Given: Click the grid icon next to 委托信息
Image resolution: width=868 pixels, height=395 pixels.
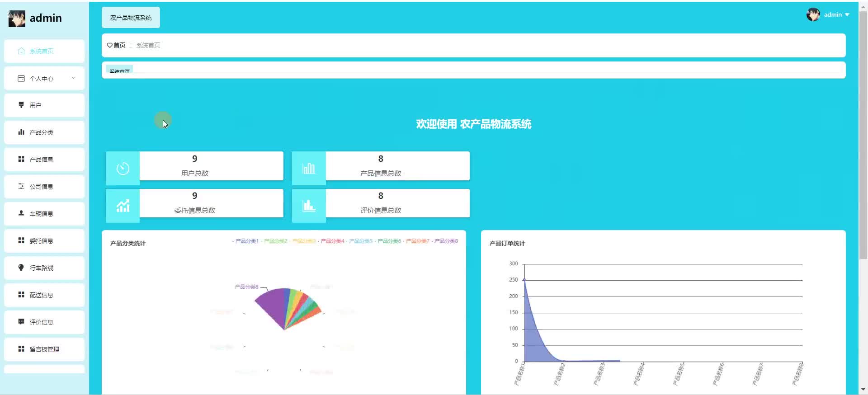Looking at the screenshot, I should click(x=21, y=240).
